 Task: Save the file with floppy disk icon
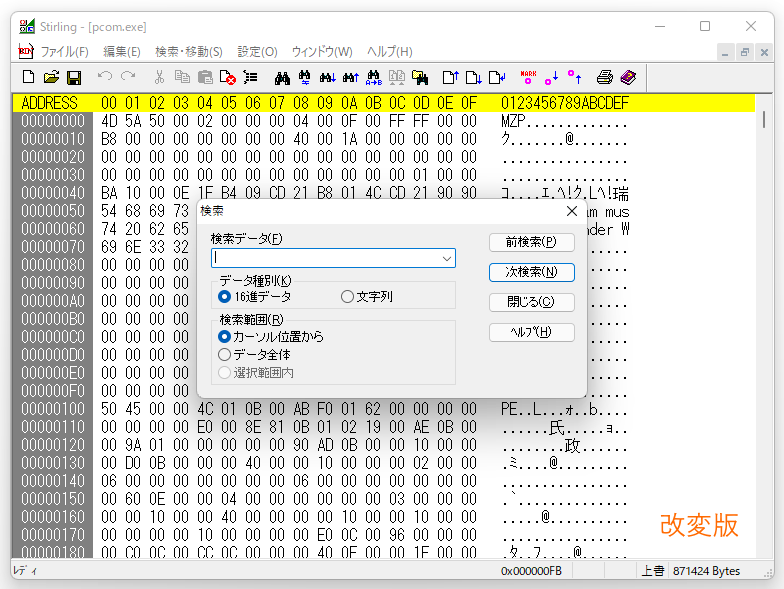click(74, 77)
